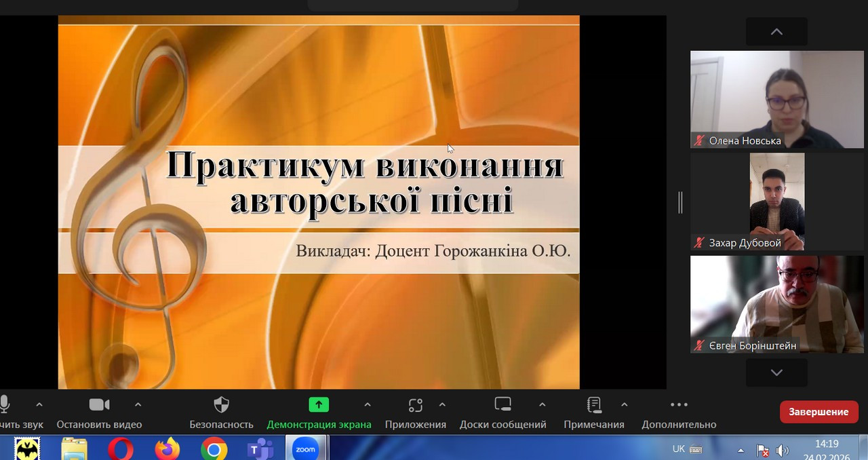The height and width of the screenshot is (460, 868).
Task: Expand video options arrow beside camera
Action: pyautogui.click(x=138, y=404)
